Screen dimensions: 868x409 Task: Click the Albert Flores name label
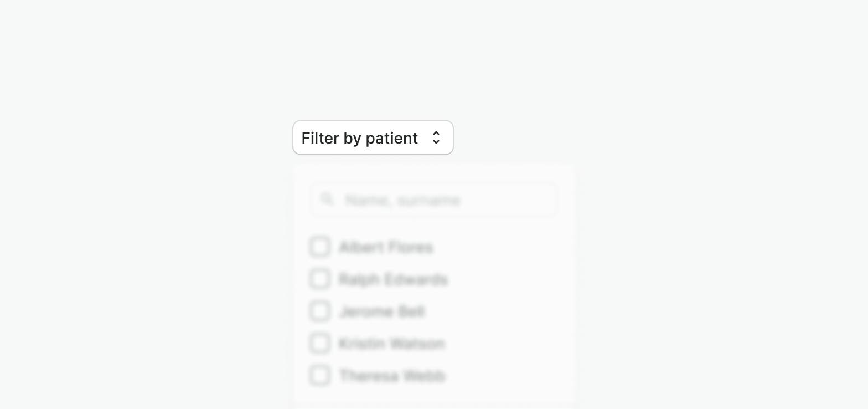pos(386,247)
